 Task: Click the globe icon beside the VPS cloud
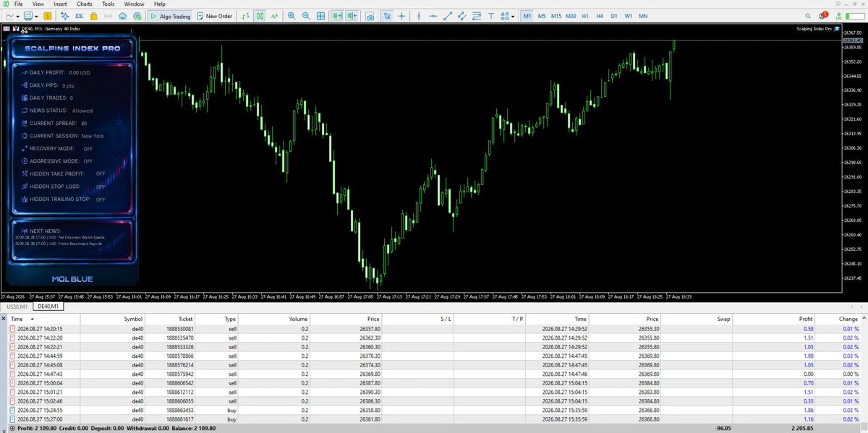pyautogui.click(x=137, y=16)
